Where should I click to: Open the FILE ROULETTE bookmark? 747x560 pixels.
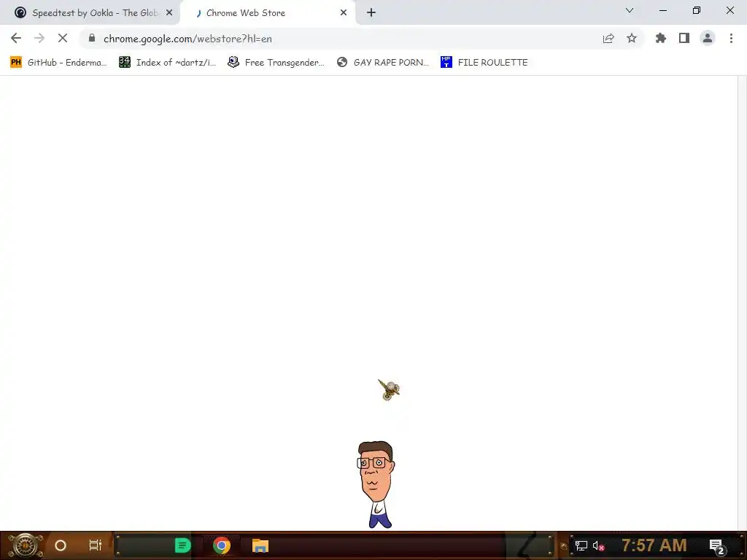484,63
